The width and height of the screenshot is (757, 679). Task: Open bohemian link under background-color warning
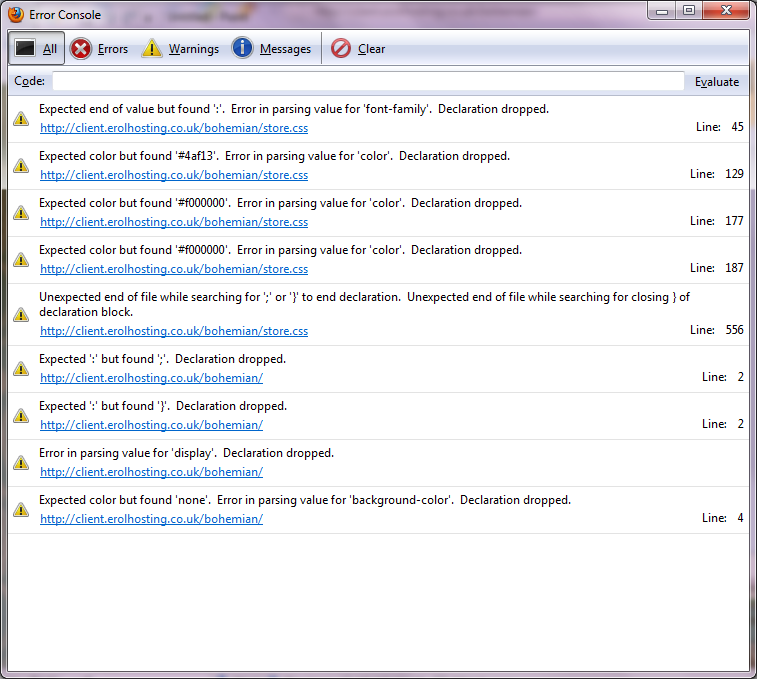(152, 519)
